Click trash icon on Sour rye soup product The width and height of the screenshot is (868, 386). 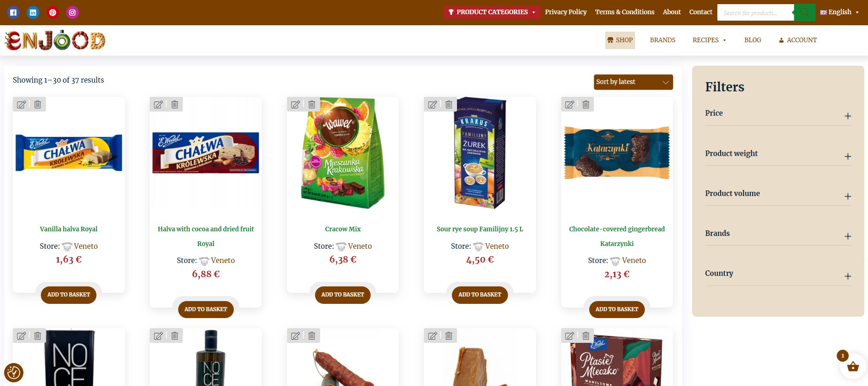(x=449, y=105)
